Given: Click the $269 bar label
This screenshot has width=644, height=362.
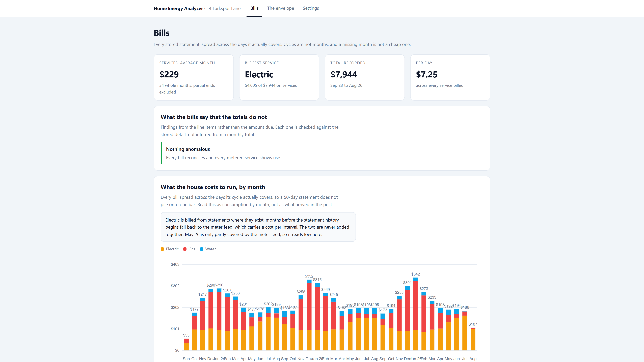Looking at the screenshot, I should pos(326,290).
